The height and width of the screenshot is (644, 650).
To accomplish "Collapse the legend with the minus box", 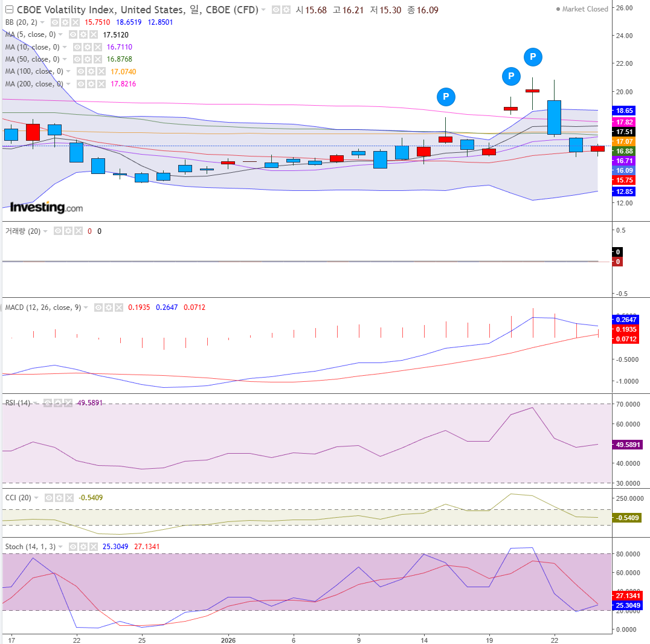I will click(9, 10).
